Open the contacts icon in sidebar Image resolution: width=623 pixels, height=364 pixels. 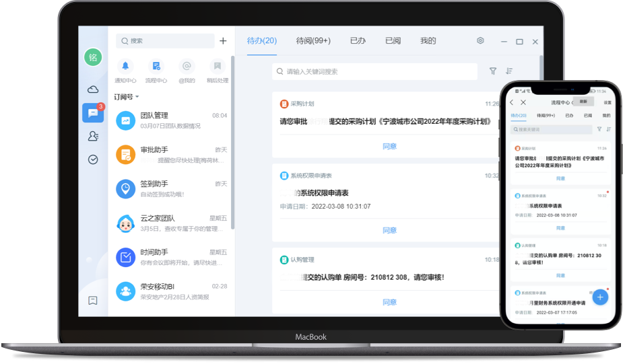[93, 136]
